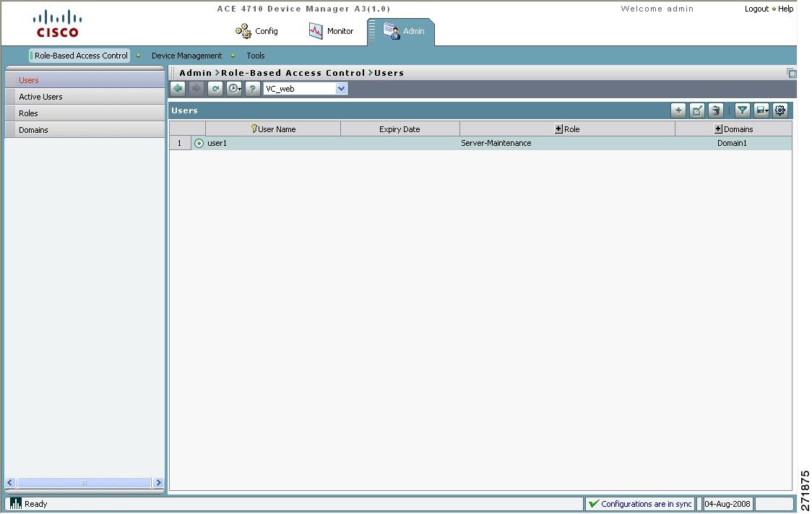Click the delete (trash) icon
The image size is (812, 514).
(715, 110)
